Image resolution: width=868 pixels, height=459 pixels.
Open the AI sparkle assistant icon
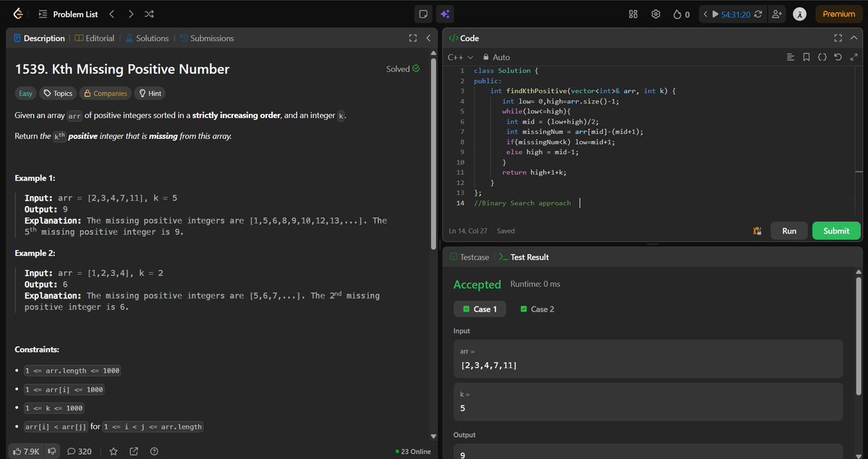point(444,14)
